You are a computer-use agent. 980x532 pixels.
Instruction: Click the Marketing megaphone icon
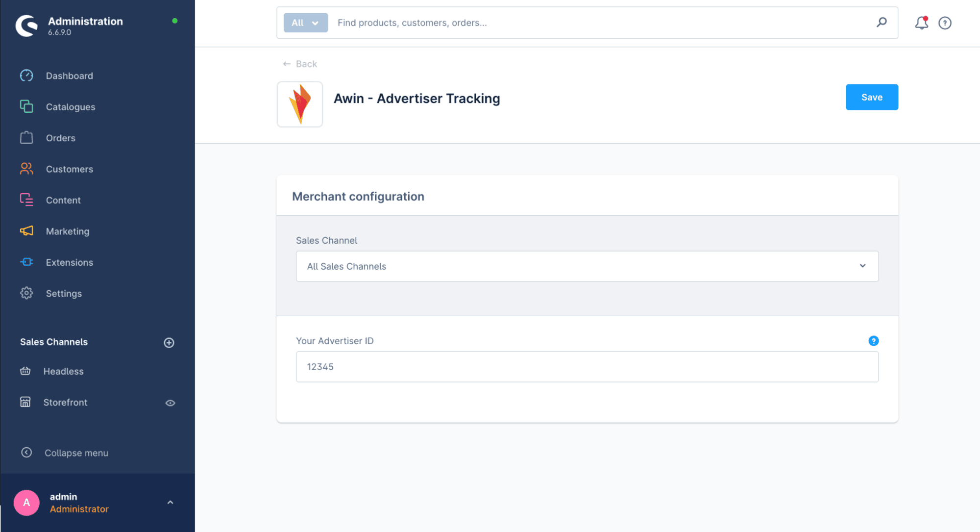pos(26,231)
